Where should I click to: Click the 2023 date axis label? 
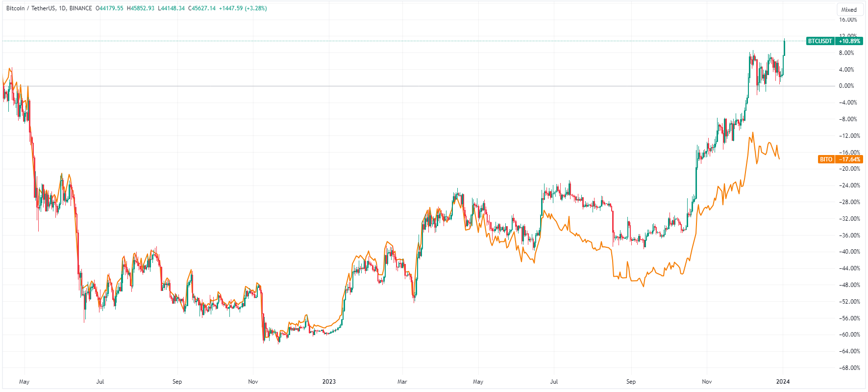(x=329, y=382)
